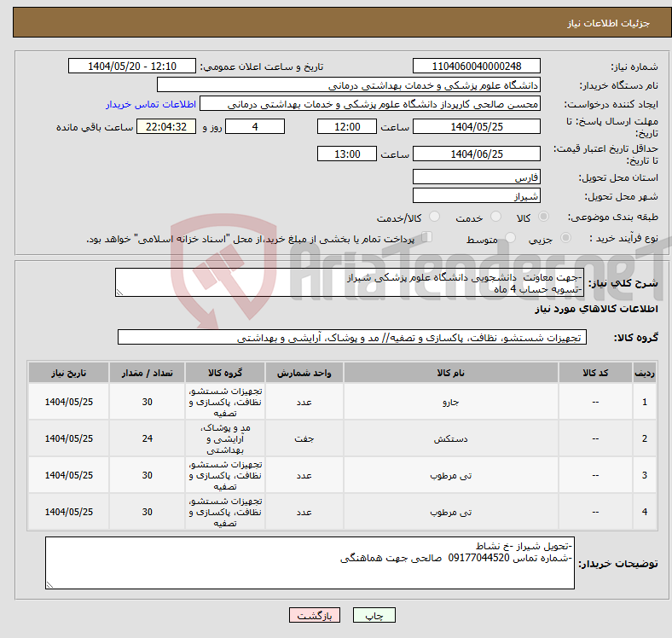Click the response deadline date 1404/05/25 field
This screenshot has height=638, width=672.
pyautogui.click(x=476, y=126)
